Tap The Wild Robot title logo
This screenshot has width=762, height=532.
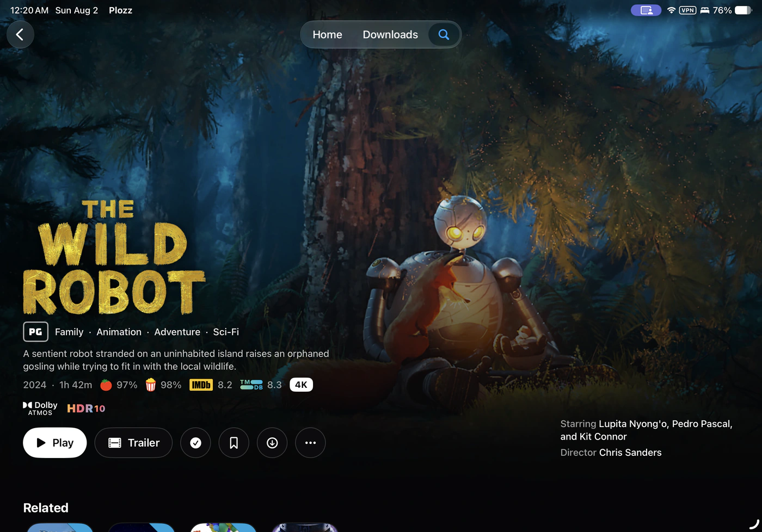(x=114, y=257)
